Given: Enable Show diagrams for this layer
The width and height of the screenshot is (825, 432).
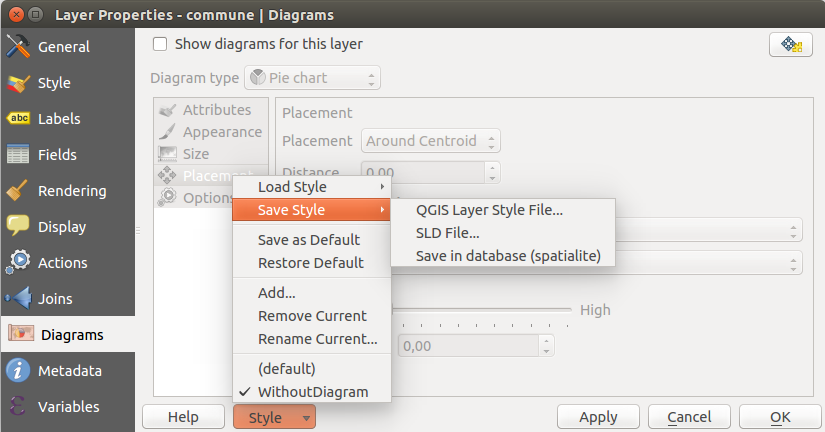Looking at the screenshot, I should point(159,44).
